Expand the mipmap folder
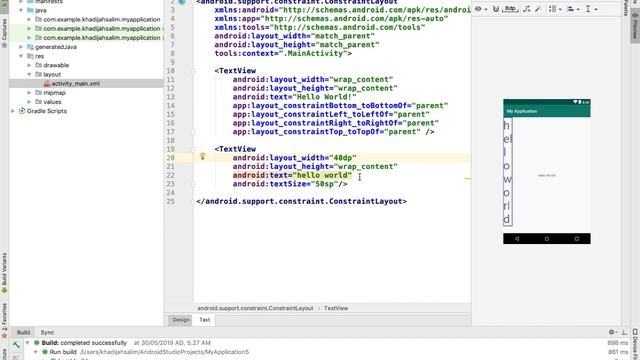640x360 pixels. [29, 93]
